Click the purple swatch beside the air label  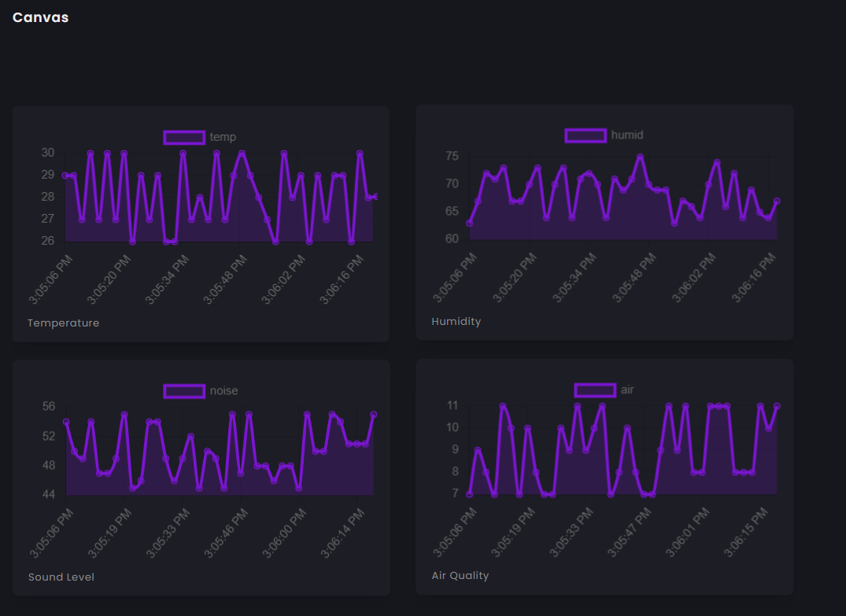click(x=595, y=389)
